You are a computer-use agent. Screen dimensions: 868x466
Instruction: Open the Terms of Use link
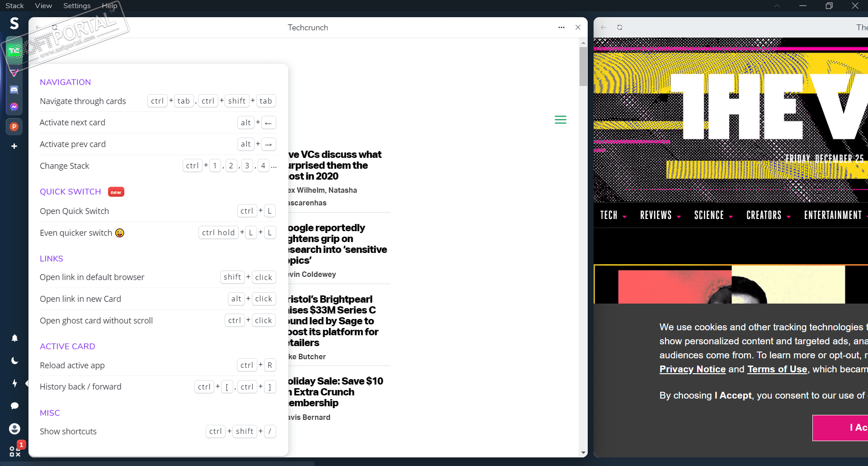click(x=777, y=369)
